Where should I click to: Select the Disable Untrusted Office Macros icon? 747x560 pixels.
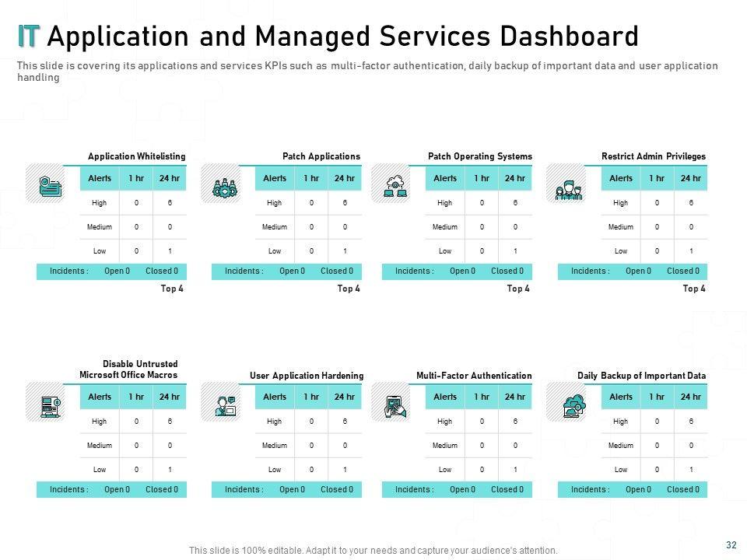50,405
